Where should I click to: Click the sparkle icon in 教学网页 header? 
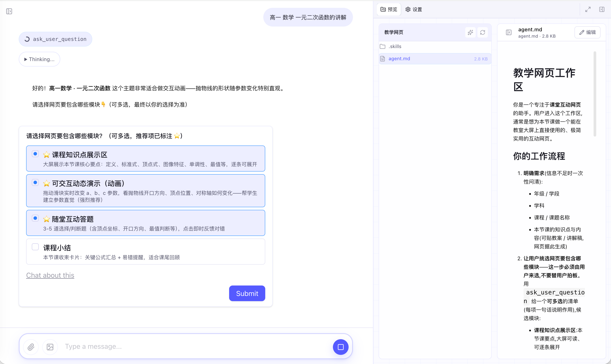point(470,32)
